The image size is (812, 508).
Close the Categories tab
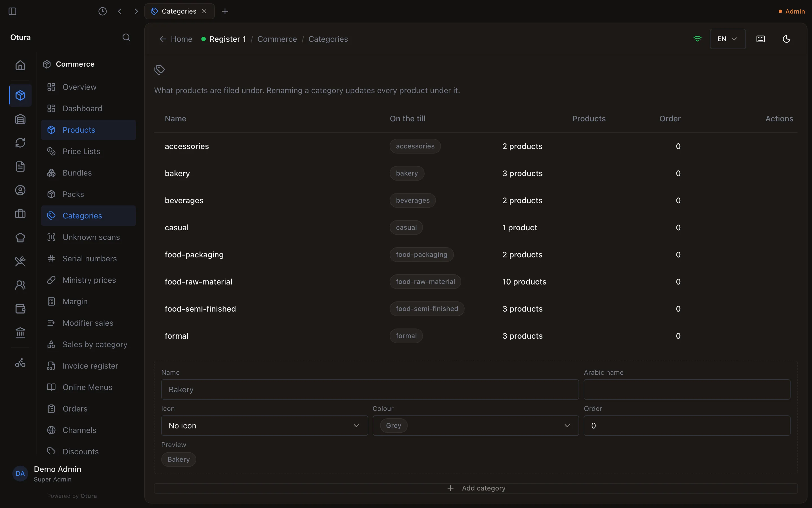tap(204, 11)
